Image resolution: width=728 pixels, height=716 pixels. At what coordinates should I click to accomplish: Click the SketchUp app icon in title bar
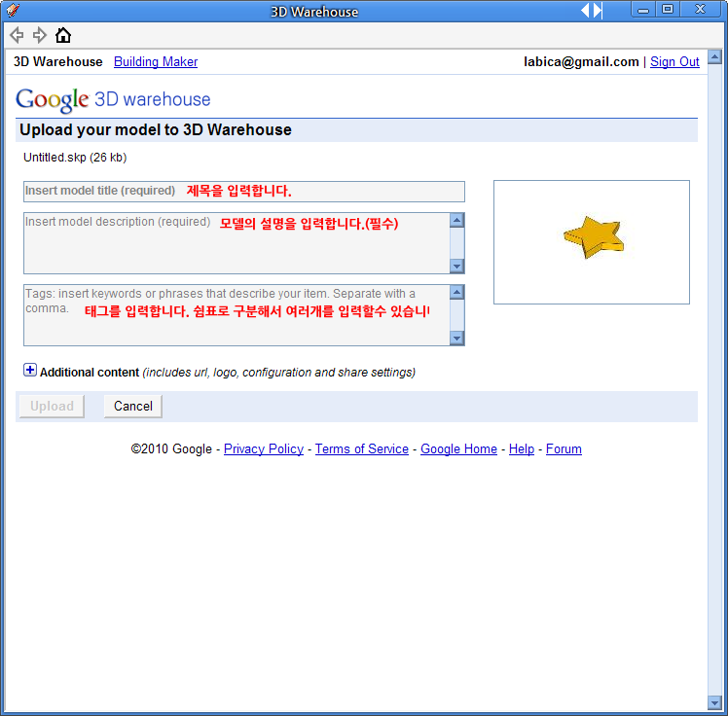[13, 10]
